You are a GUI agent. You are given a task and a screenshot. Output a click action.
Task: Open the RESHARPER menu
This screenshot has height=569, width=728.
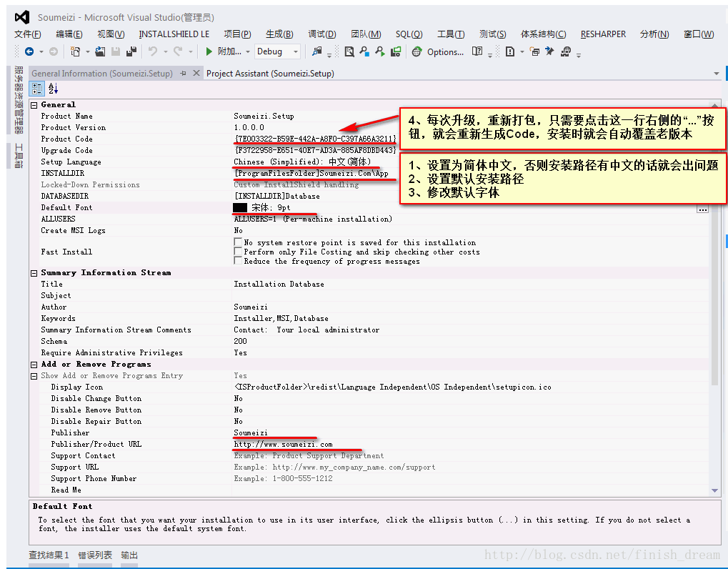(603, 34)
